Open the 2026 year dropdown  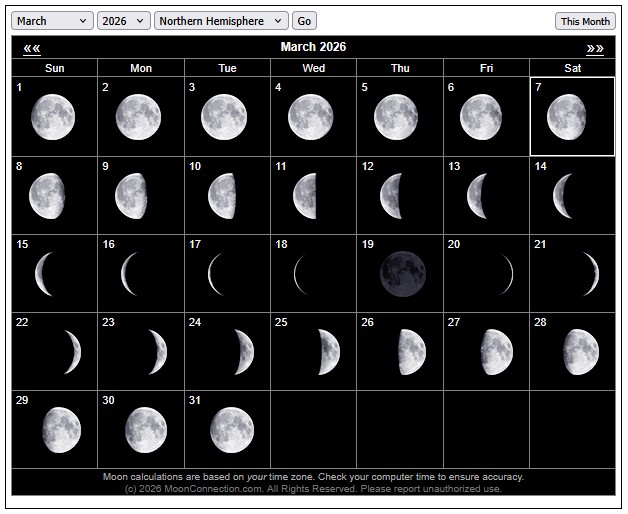pos(125,21)
